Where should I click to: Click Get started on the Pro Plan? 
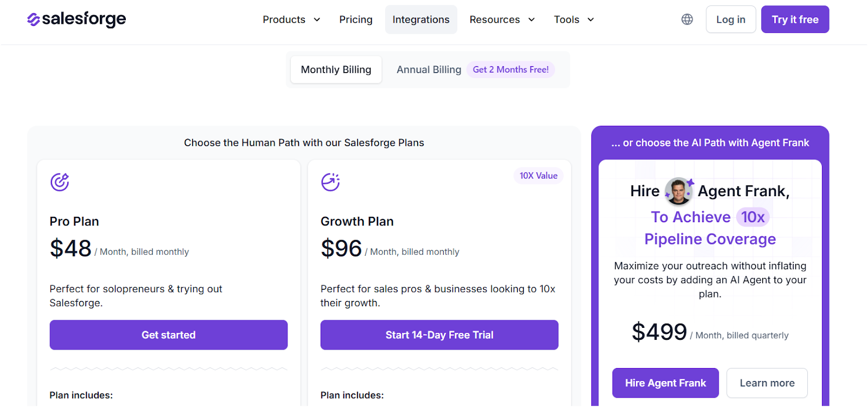coord(168,335)
